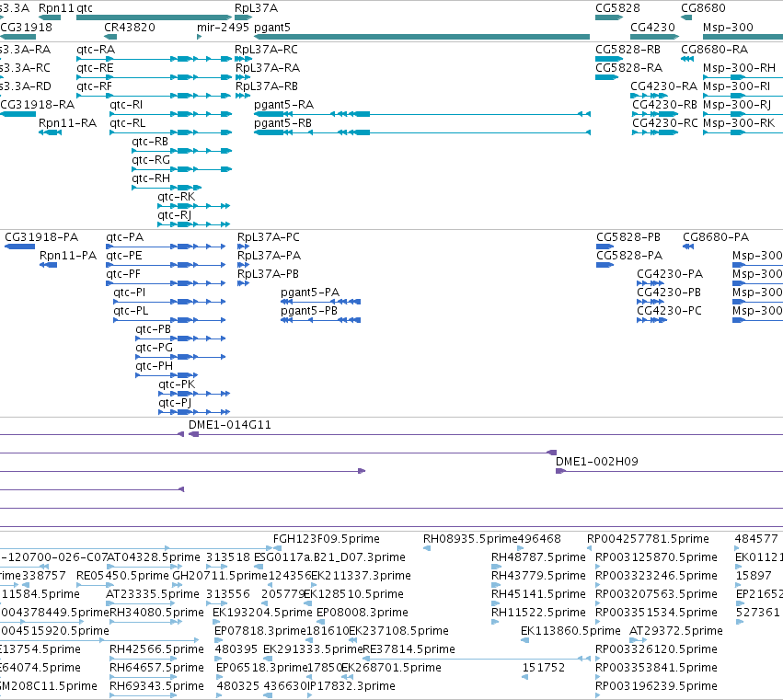Click the Msp-300-RK transcript label
Screen dimensions: 783x700
(x=739, y=123)
